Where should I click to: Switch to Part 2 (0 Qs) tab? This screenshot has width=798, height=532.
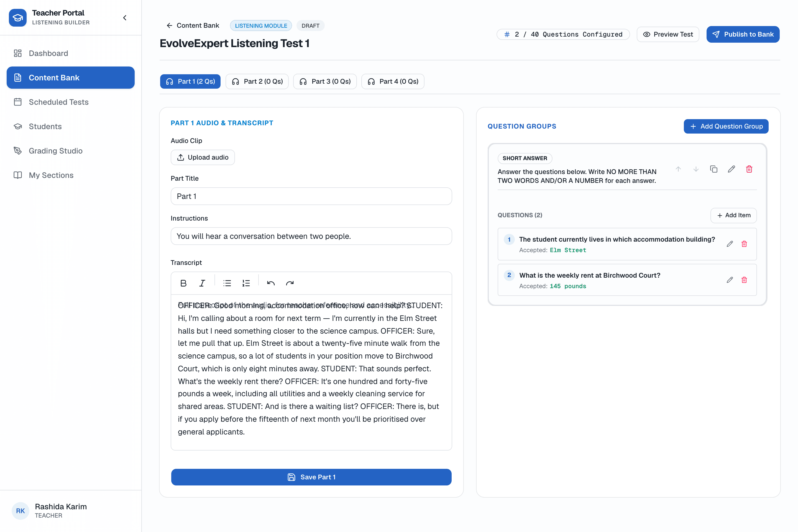point(257,81)
